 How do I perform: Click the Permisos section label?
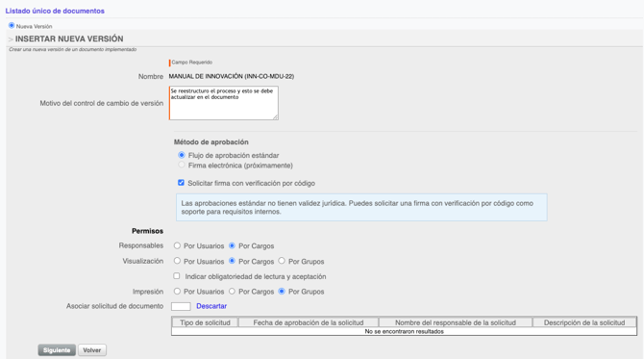tap(147, 231)
